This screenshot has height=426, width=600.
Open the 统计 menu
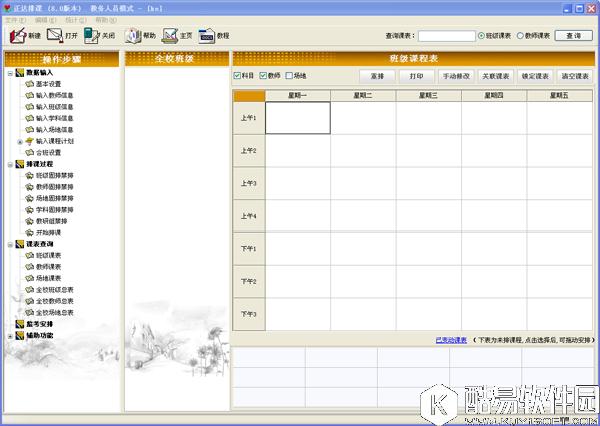point(75,20)
